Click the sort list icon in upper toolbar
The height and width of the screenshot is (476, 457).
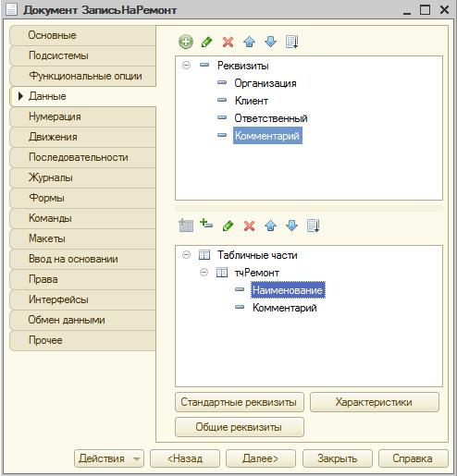coord(291,42)
